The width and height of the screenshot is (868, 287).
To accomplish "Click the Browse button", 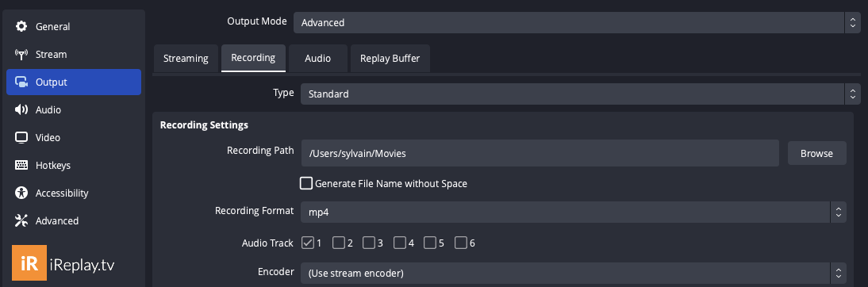I will [816, 153].
